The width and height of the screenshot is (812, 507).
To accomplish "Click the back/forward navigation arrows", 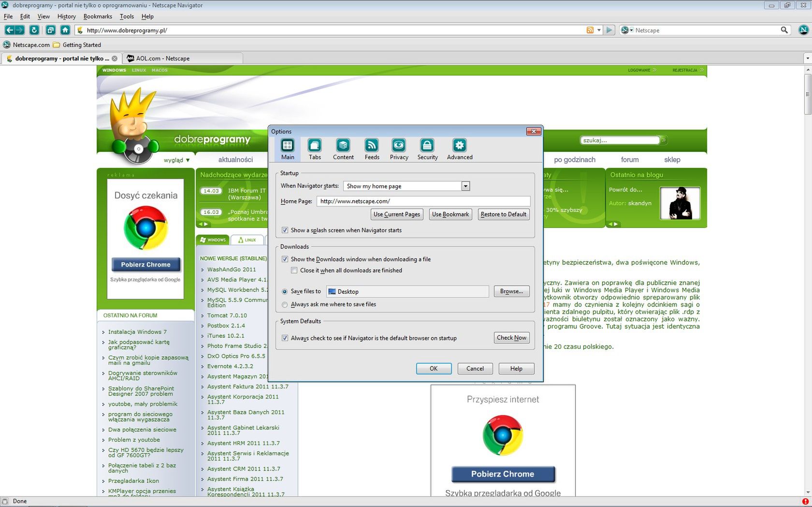I will point(14,30).
